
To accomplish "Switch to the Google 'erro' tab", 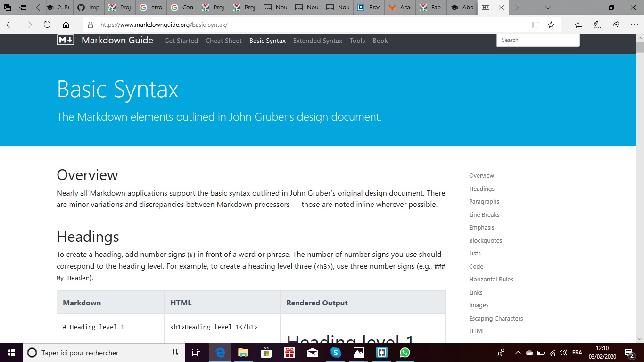I will pyautogui.click(x=151, y=8).
